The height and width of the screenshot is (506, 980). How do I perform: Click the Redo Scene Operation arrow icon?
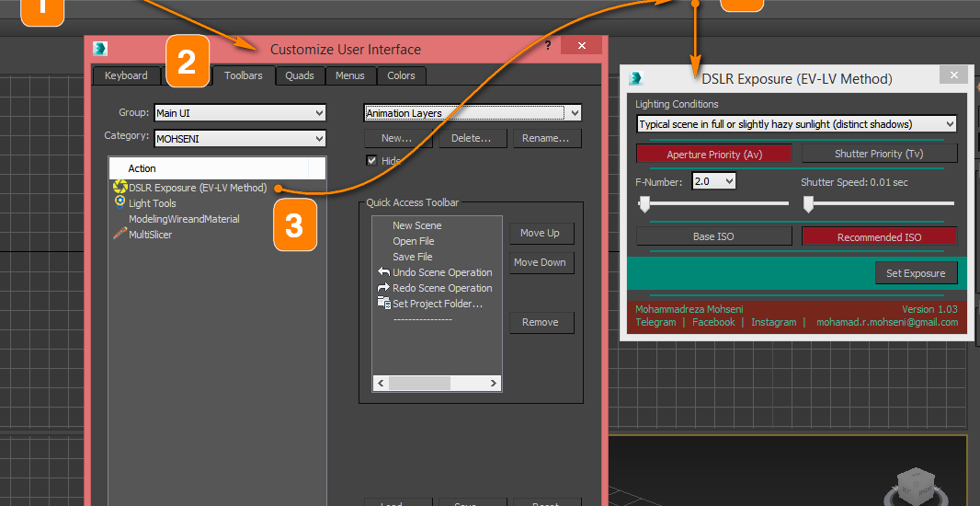coord(383,288)
